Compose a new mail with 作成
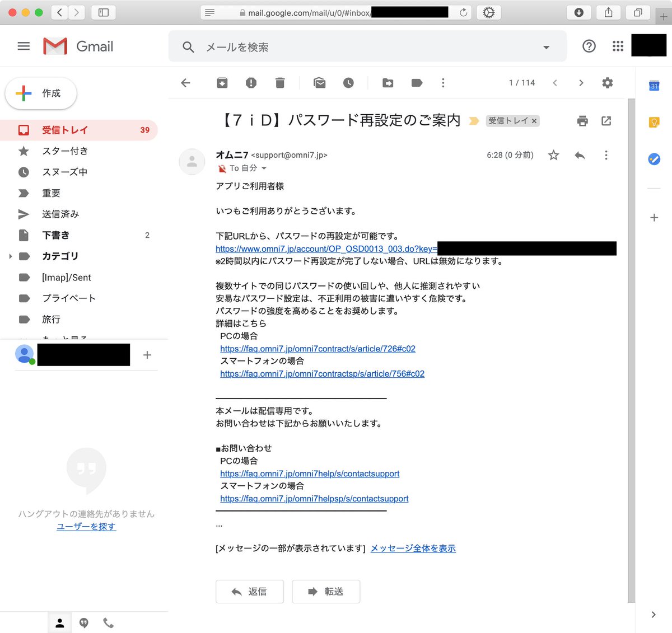 41,93
